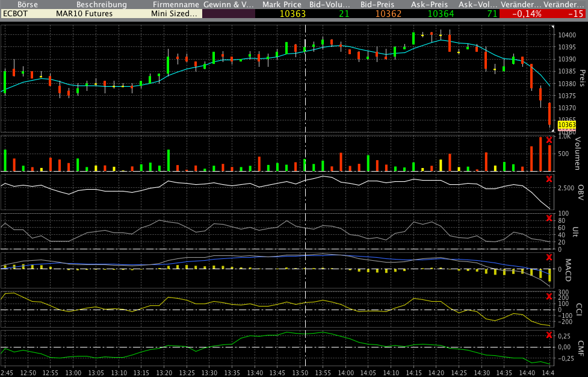Close the Volumen indicator panel
588x377 pixels.
pyautogui.click(x=548, y=140)
